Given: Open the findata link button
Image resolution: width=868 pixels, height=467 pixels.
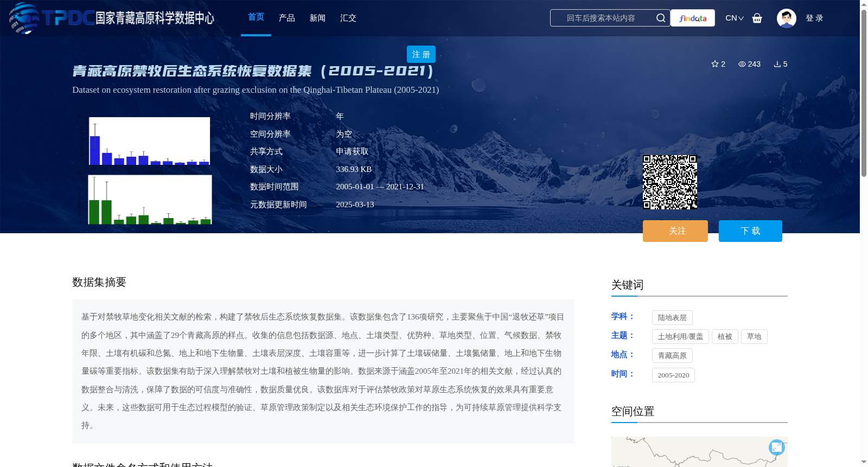Looking at the screenshot, I should pyautogui.click(x=693, y=18).
